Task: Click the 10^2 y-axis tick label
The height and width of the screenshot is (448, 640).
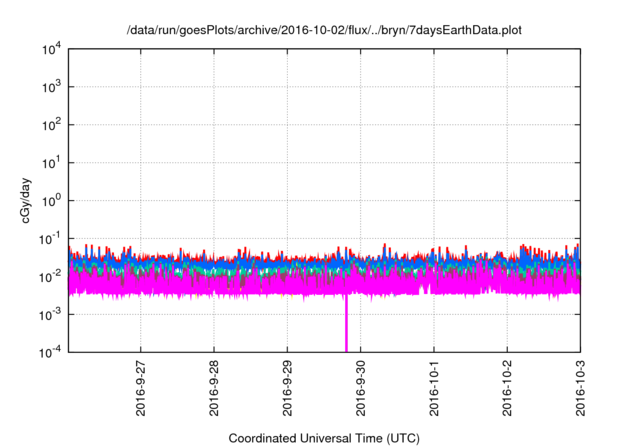Action: [52, 125]
